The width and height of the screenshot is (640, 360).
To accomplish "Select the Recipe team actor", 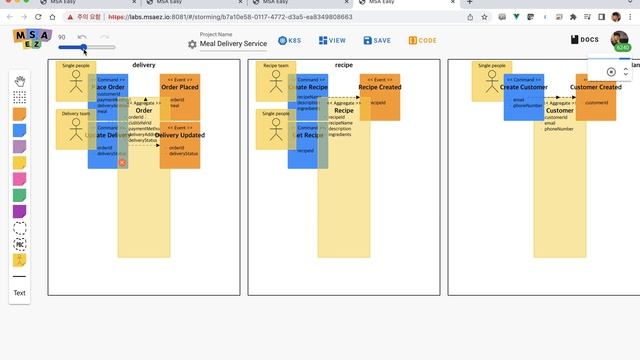I will 276,81.
